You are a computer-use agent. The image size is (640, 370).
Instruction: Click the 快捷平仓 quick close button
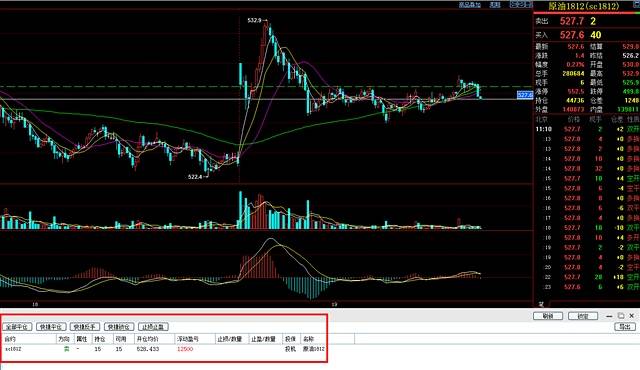coord(51,327)
